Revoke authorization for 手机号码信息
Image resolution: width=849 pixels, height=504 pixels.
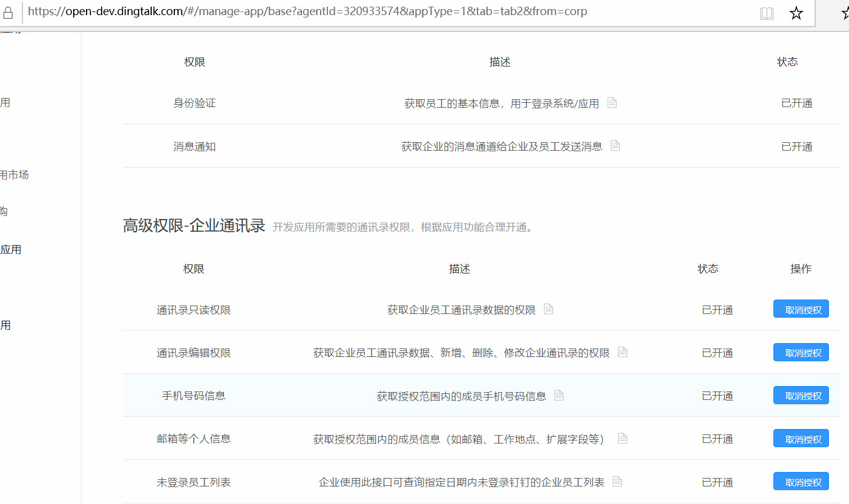[801, 396]
